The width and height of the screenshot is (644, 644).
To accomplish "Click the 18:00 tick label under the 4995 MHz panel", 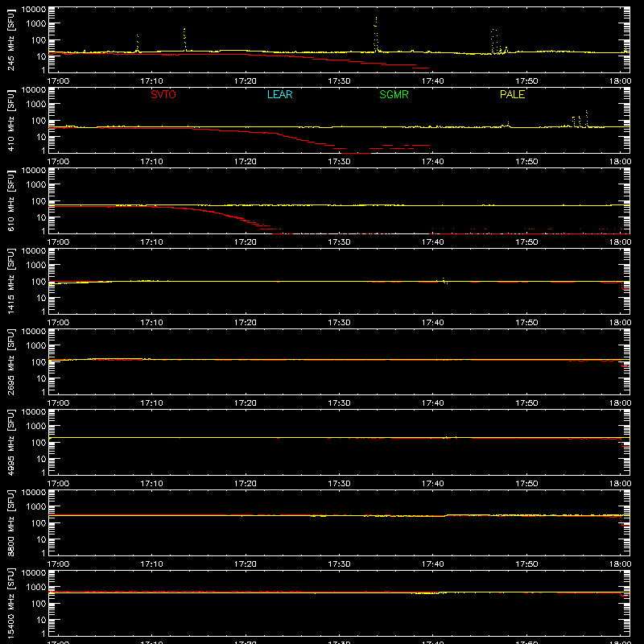I will coord(620,484).
